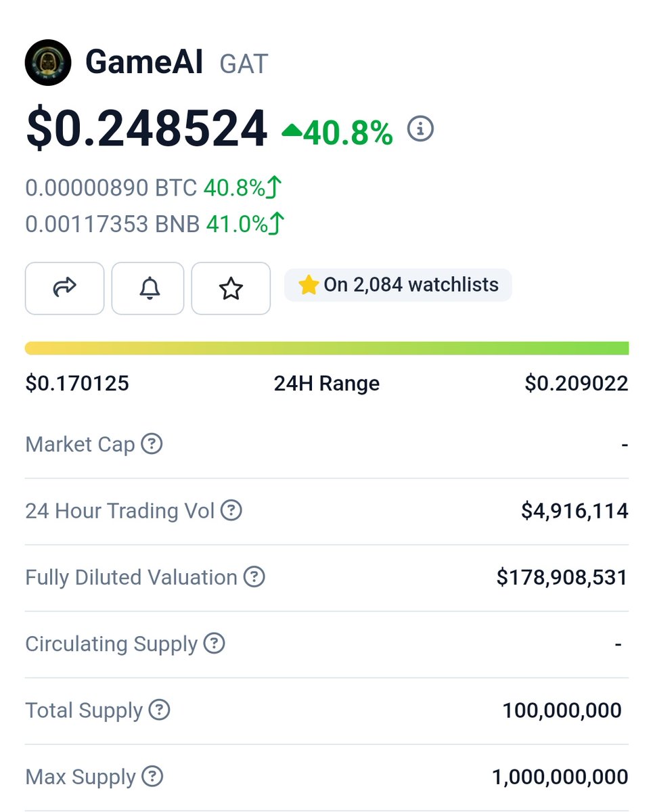Set a price alert using the bell icon
The width and height of the screenshot is (653, 812).
point(148,288)
